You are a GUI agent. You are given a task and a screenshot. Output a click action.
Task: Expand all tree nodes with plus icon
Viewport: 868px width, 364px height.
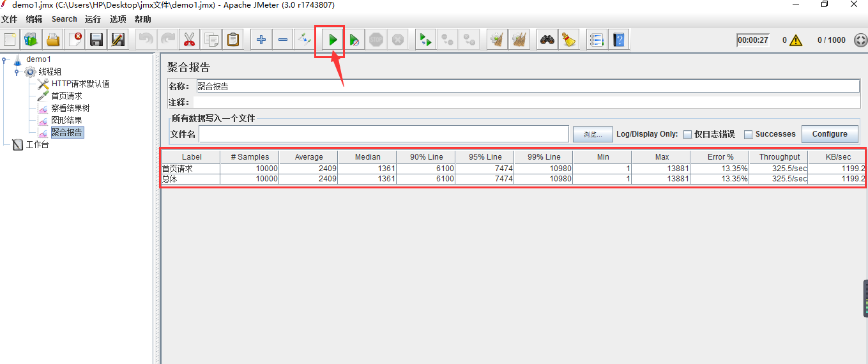[x=261, y=40]
